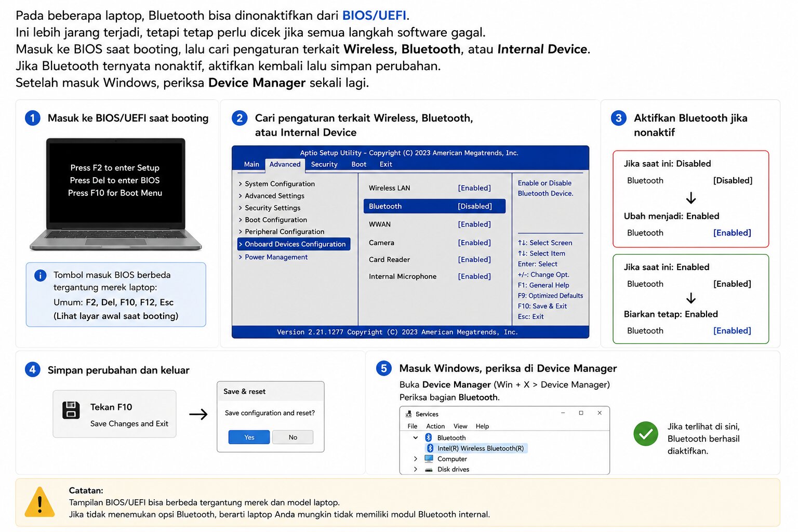Open View menu in Device Manager window
Viewport: 798px width, 532px height.
460,426
